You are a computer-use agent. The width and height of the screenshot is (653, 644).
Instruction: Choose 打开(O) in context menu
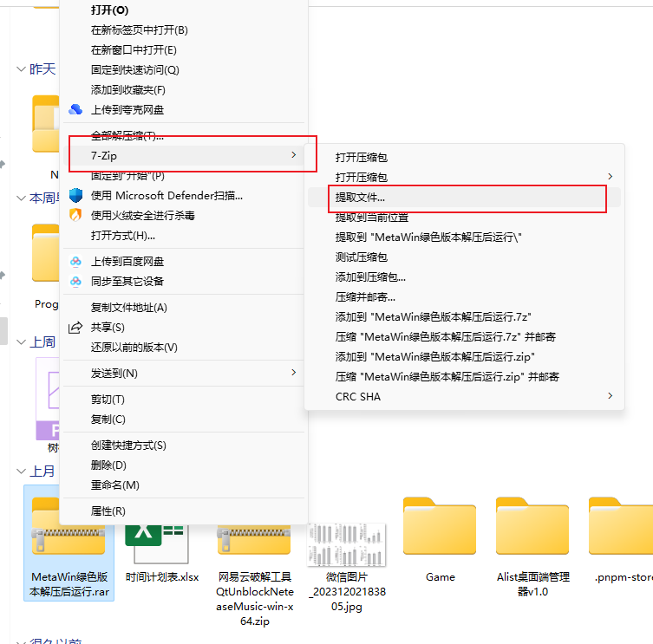click(184, 10)
